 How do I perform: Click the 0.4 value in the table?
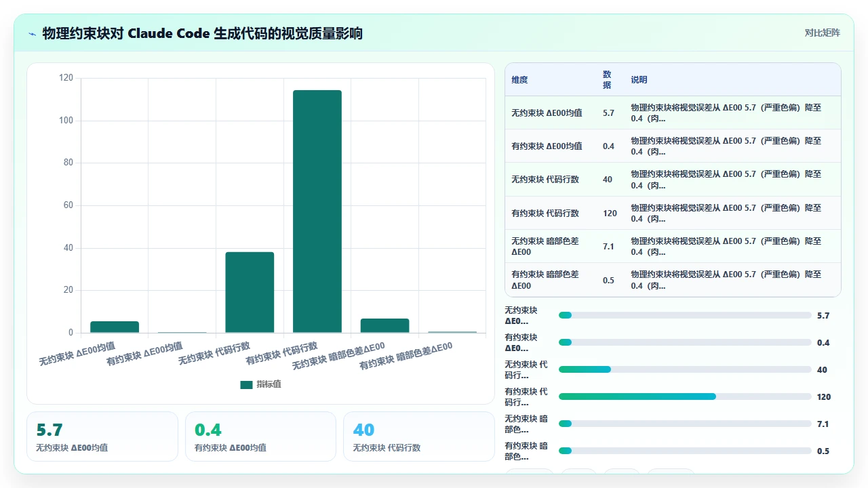pos(608,146)
